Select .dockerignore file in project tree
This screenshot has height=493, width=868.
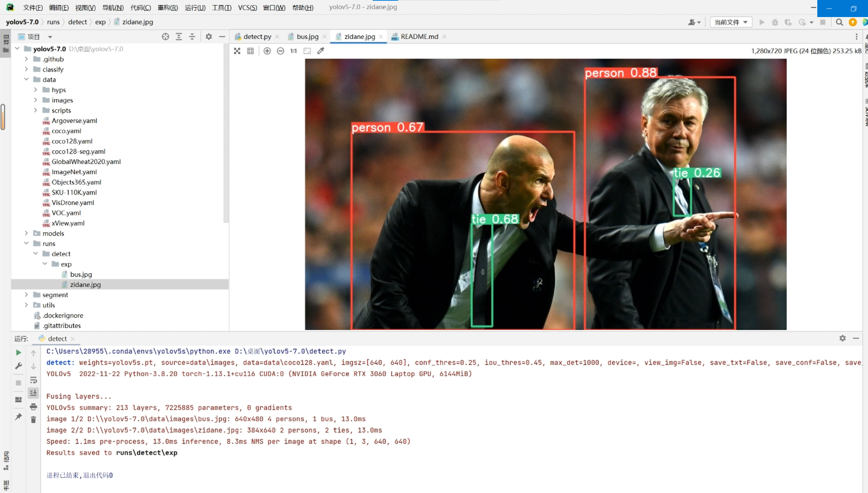[x=63, y=315]
